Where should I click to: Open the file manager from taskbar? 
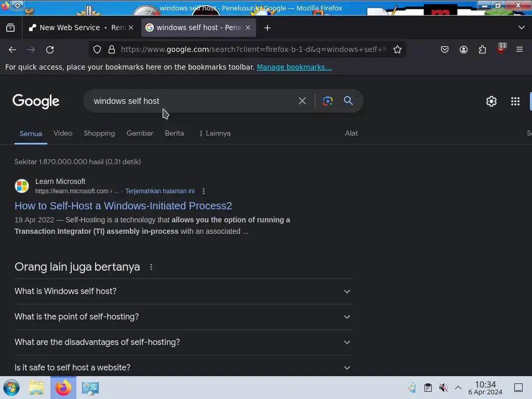pos(36,388)
